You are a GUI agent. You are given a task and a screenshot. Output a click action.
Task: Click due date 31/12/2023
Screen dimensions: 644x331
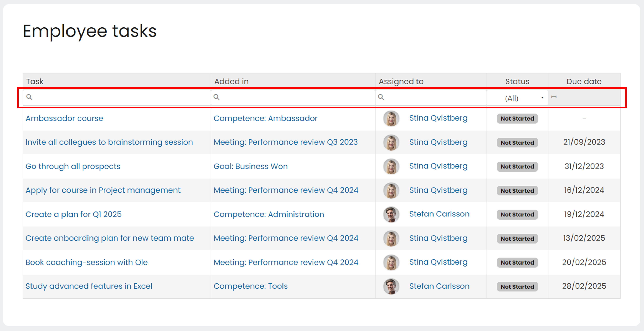click(584, 166)
